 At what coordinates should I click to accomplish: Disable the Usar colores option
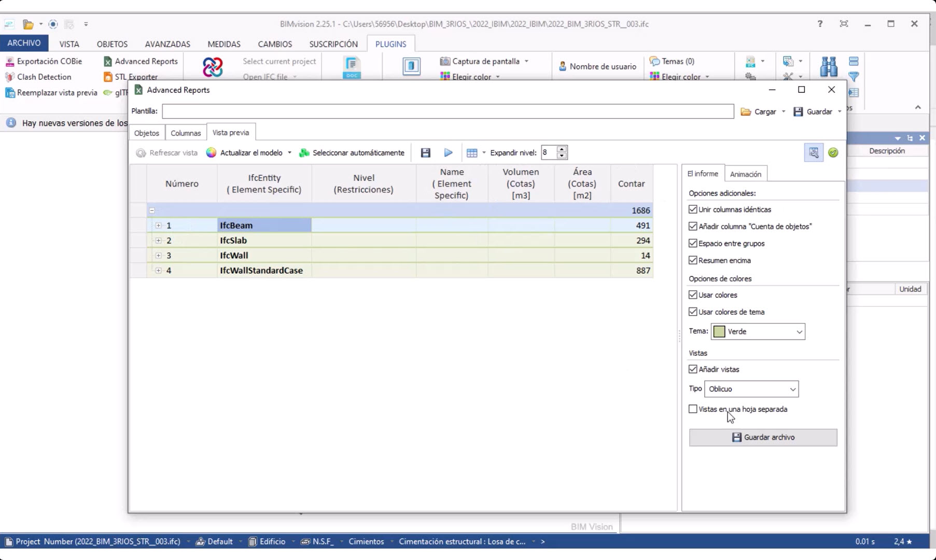693,295
